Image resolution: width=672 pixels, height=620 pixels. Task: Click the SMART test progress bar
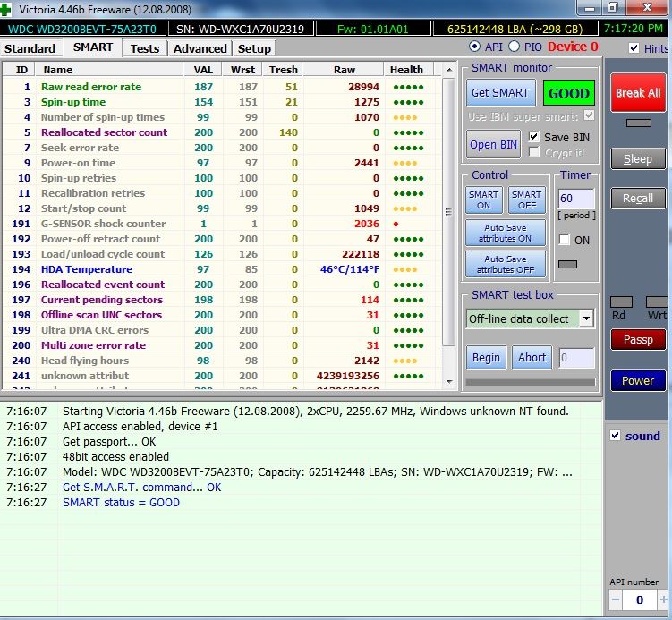point(530,382)
